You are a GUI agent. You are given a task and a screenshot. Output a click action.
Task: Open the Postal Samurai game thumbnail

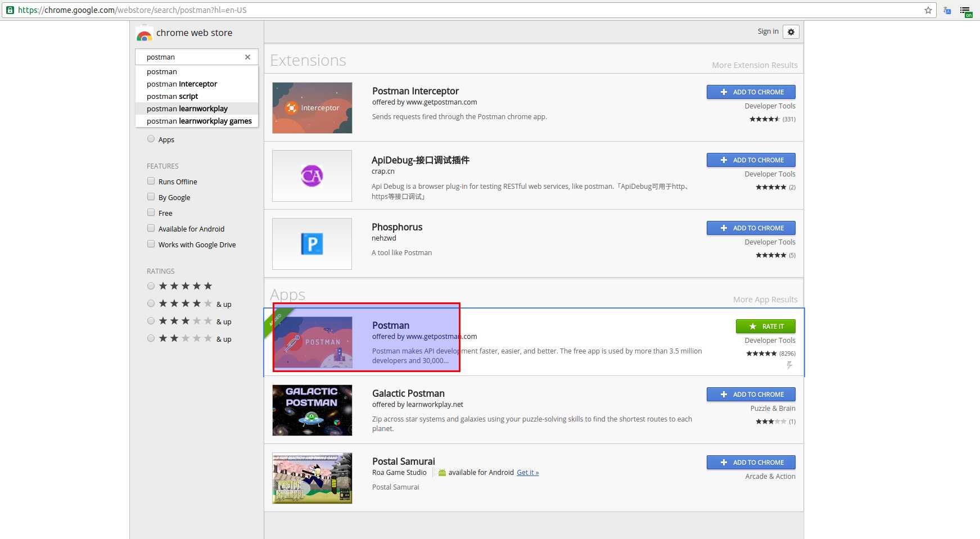[x=312, y=478]
